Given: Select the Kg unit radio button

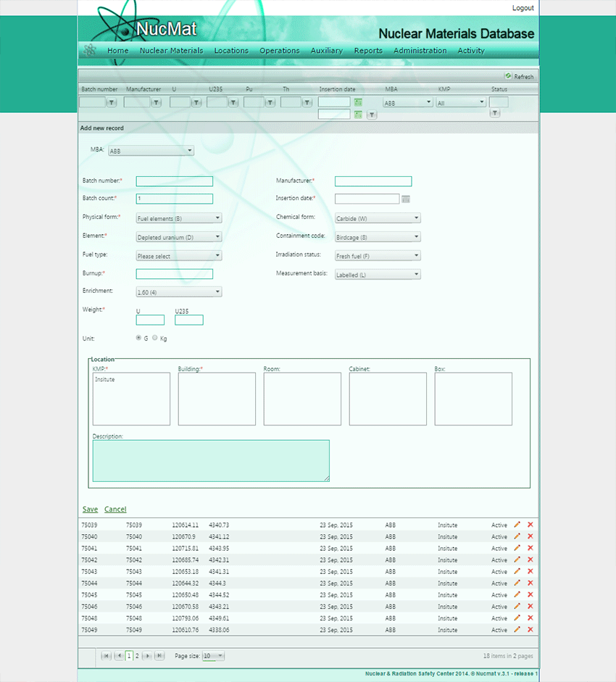Looking at the screenshot, I should [155, 338].
